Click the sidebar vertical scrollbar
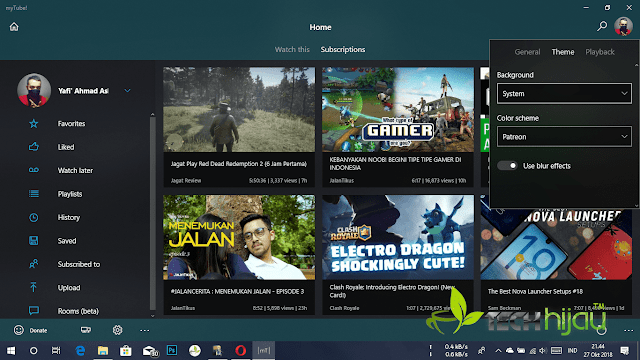Image resolution: width=640 pixels, height=360 pixels. coord(153,214)
